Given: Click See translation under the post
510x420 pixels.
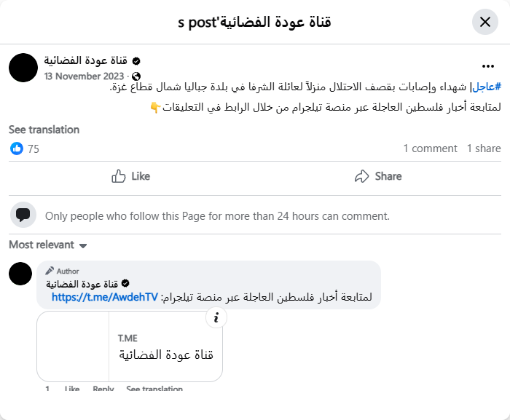Looking at the screenshot, I should coord(44,130).
